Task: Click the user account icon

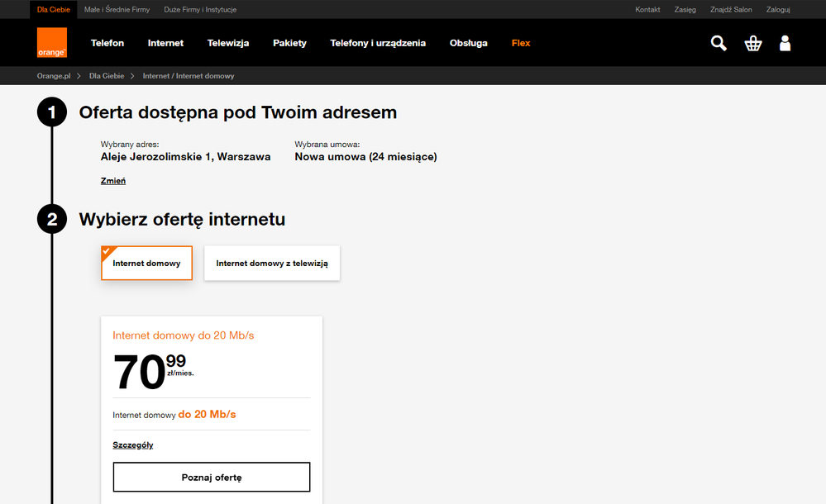Action: pyautogui.click(x=785, y=43)
